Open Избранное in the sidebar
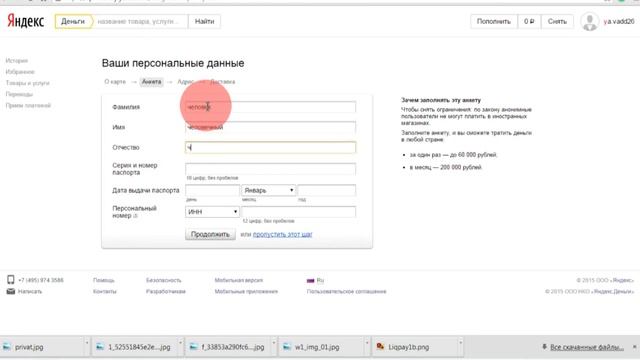Screen dimensions: 640x360 coord(20,72)
